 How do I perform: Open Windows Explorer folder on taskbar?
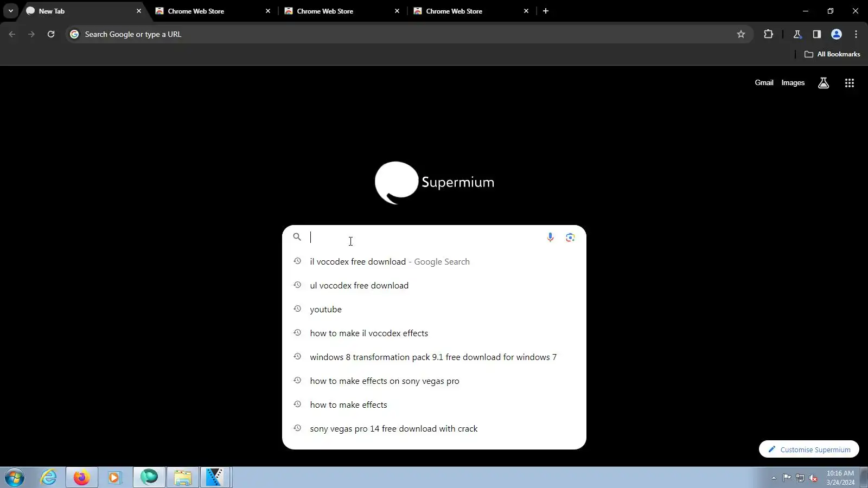tap(183, 478)
